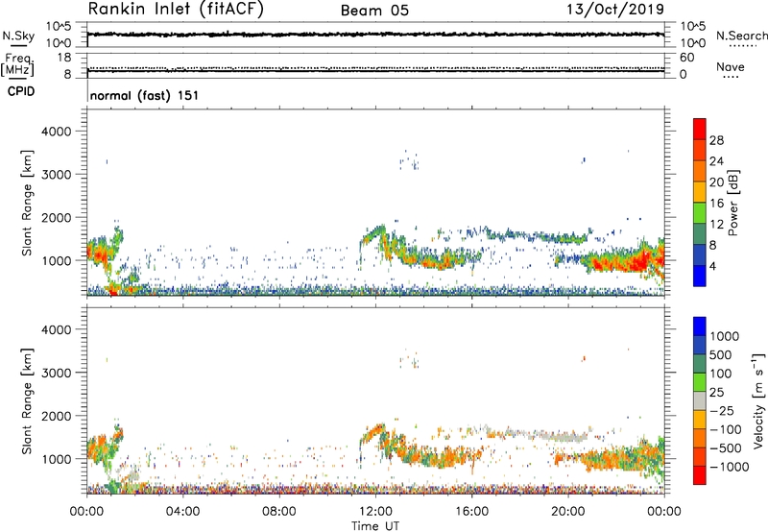Click the frequency tick label '18'
The width and height of the screenshot is (768, 532).
[x=64, y=58]
